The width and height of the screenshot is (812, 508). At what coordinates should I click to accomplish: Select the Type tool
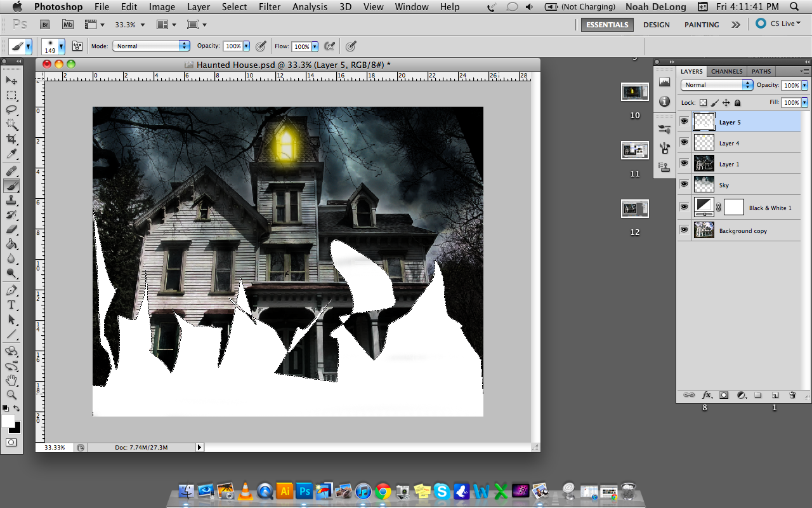click(11, 305)
